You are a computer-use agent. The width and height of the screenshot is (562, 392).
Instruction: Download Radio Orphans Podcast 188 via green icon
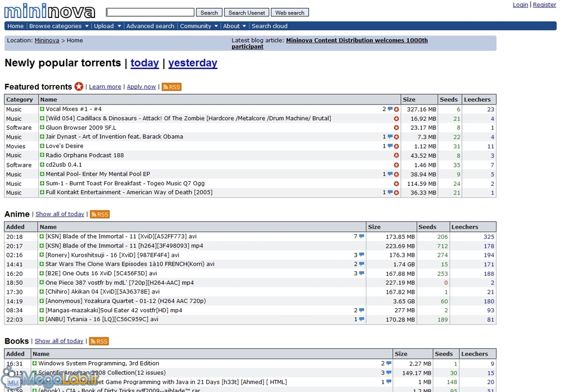click(42, 155)
